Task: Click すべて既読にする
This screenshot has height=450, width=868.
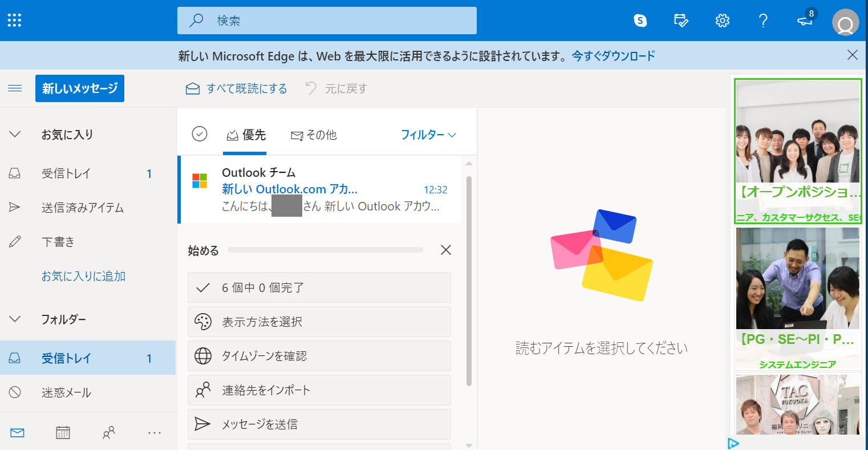Action: click(x=237, y=88)
